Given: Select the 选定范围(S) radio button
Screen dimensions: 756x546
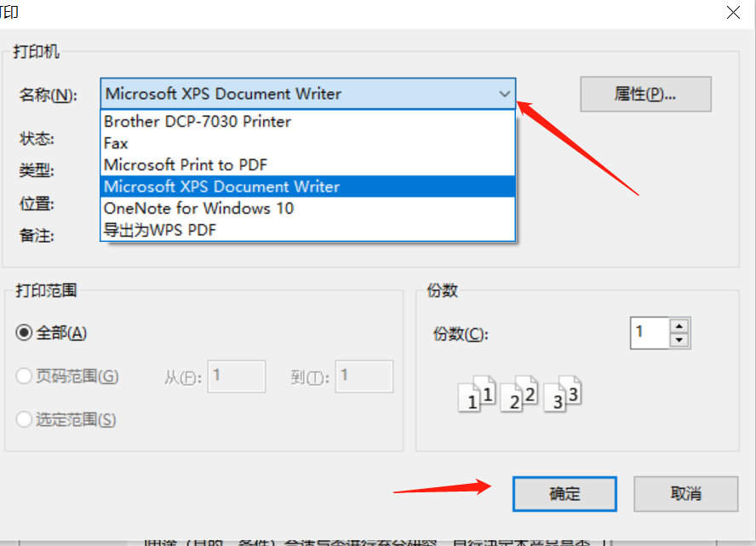Looking at the screenshot, I should 24,420.
